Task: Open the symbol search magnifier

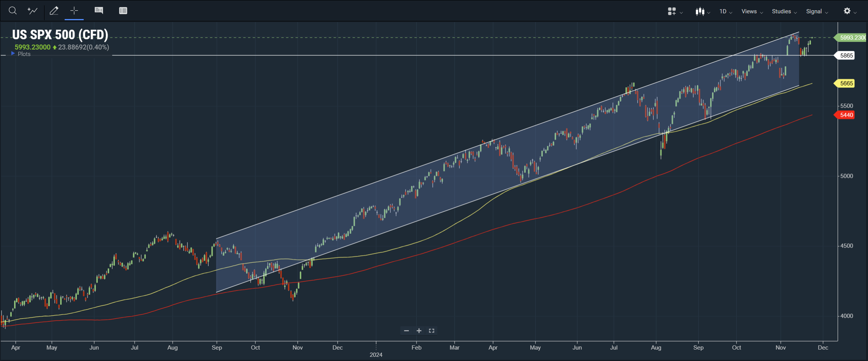Action: pos(13,11)
